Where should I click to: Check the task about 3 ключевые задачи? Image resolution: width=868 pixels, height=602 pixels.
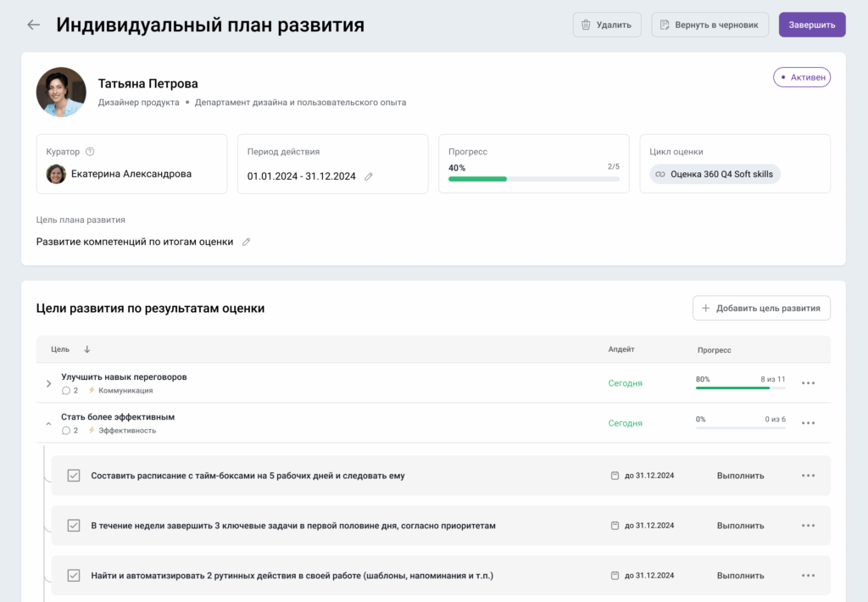pos(74,525)
